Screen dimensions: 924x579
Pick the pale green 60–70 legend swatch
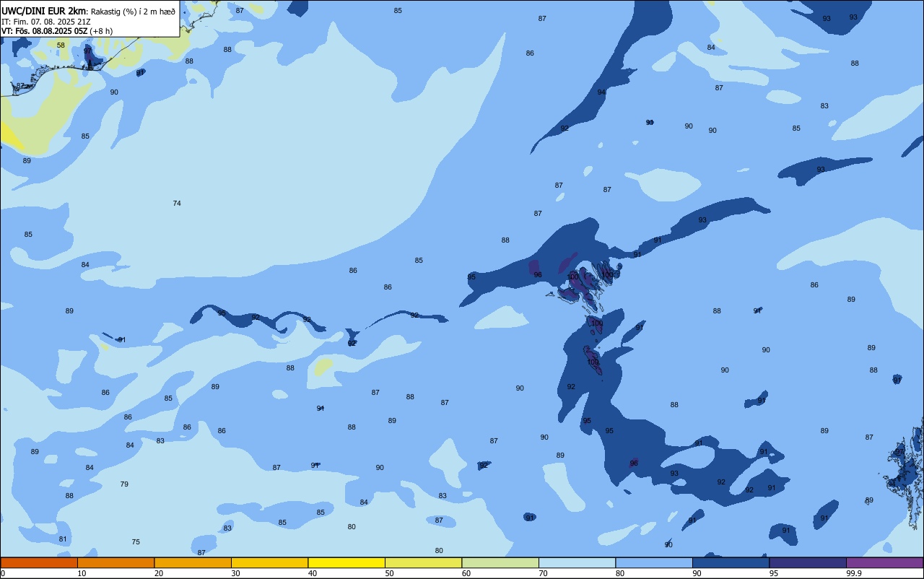tap(500, 562)
